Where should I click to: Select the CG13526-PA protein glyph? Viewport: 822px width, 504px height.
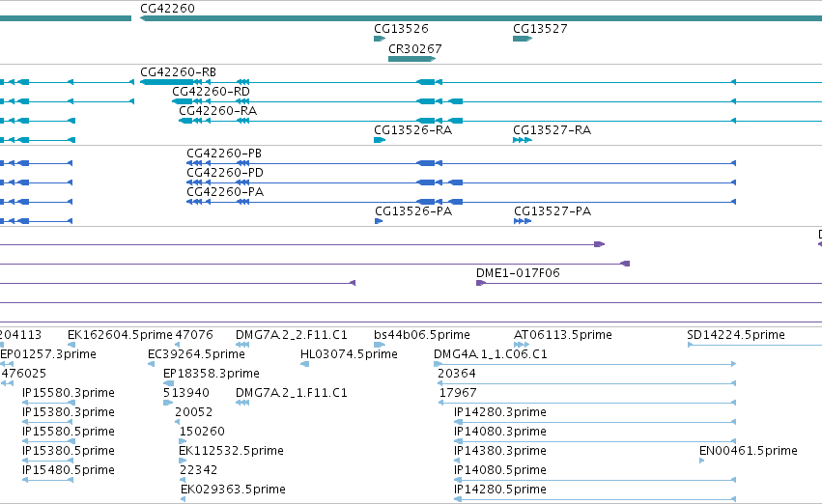click(379, 221)
